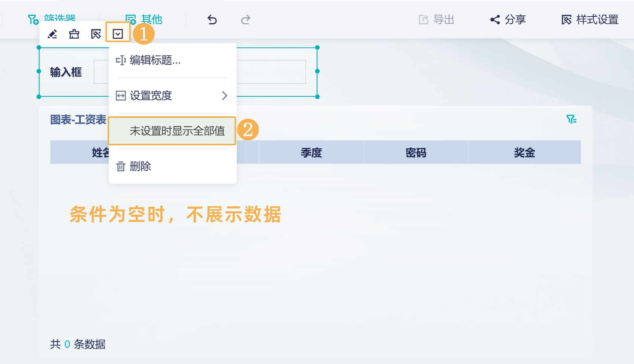Click the undo arrow icon
Viewport: 634px width, 364px height.
[212, 20]
